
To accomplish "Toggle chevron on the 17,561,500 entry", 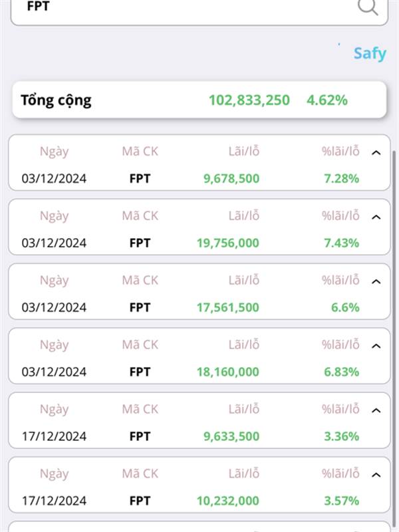I will 376,281.
